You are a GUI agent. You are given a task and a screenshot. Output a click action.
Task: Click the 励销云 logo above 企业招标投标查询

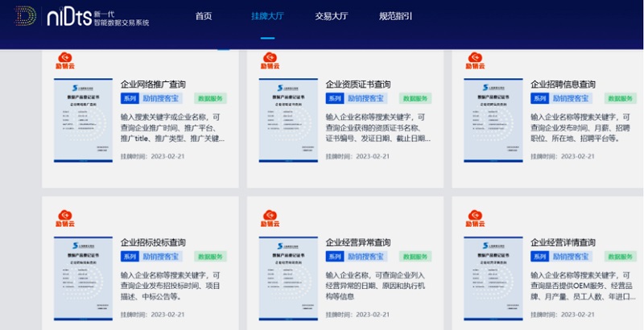(66, 218)
